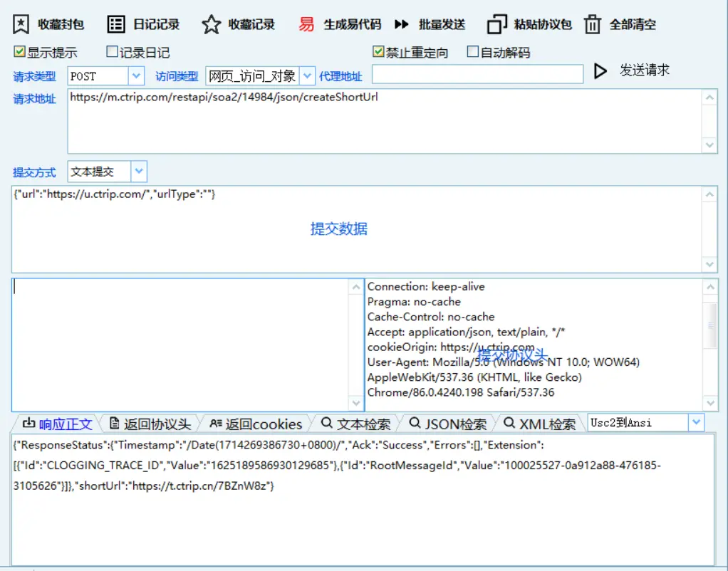
Task: Click the 全部清空 button label
Action: pos(633,24)
